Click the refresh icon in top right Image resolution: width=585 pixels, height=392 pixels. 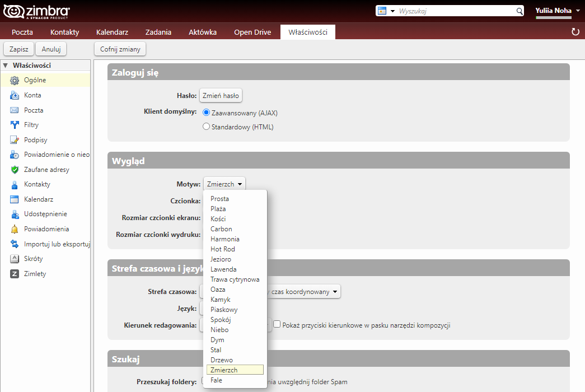coord(575,32)
